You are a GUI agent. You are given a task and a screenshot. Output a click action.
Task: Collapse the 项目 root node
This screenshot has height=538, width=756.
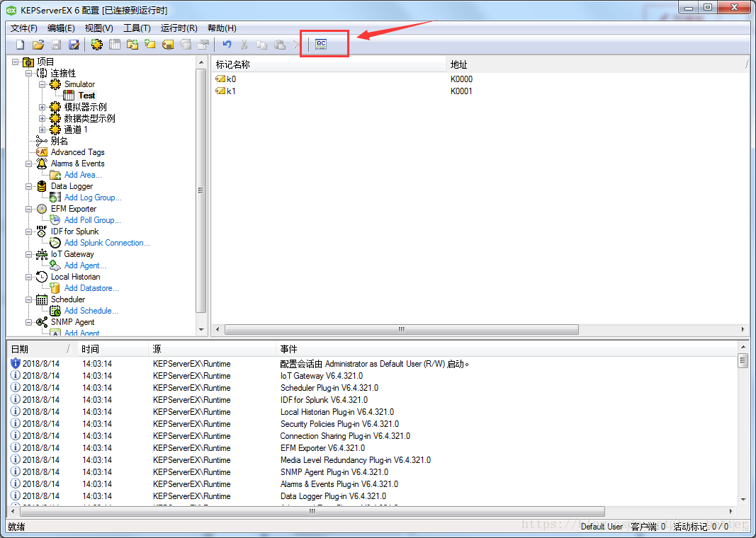pos(16,62)
